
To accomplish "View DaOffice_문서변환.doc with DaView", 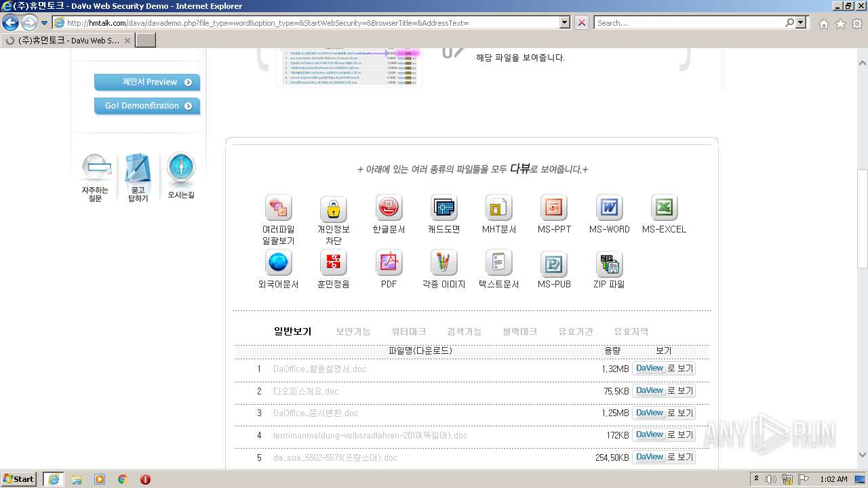I will click(x=663, y=413).
